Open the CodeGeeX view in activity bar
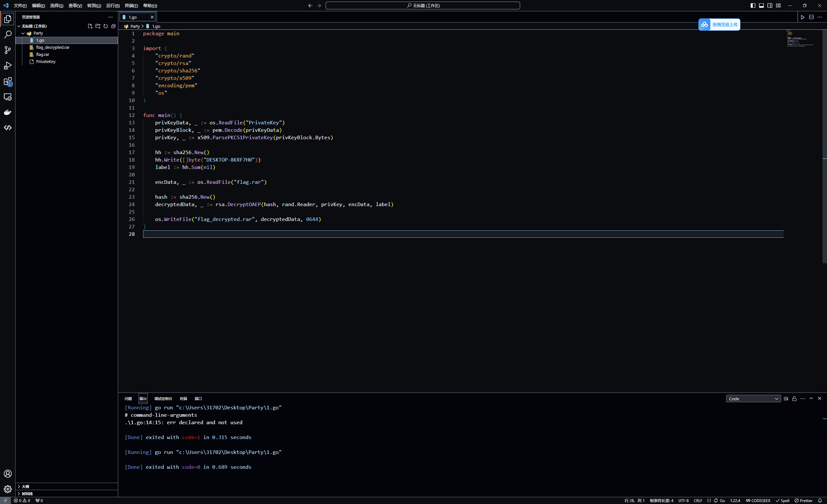The height and width of the screenshot is (504, 827). click(x=8, y=128)
